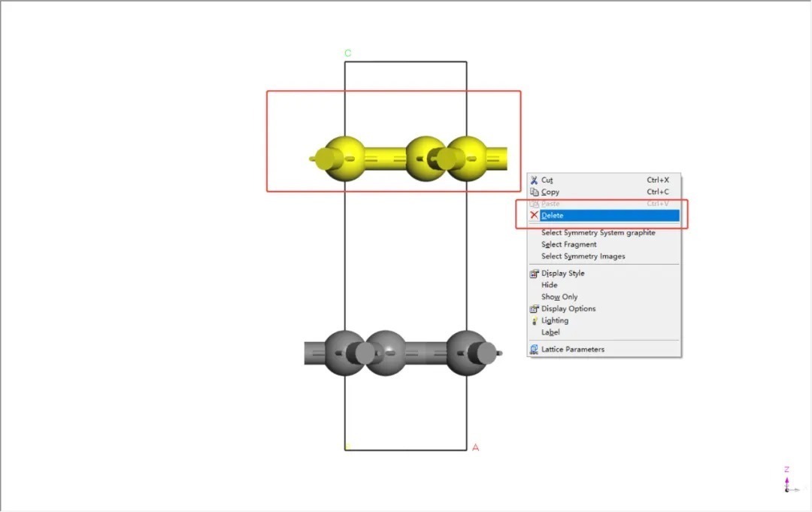Click the Display Options icon
Screen dimensions: 812x512
tap(534, 309)
